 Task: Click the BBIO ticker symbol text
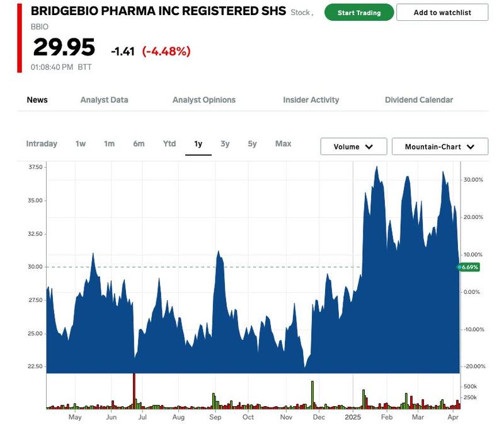[39, 26]
